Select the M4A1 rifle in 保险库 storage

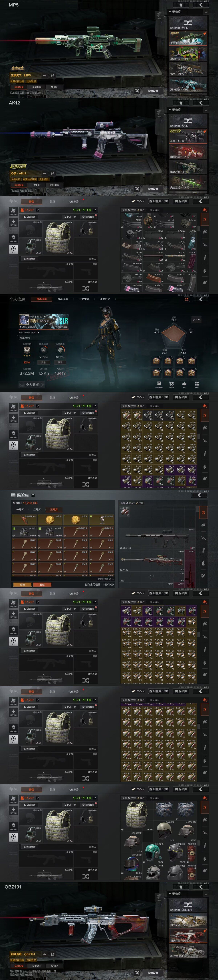(157, 539)
